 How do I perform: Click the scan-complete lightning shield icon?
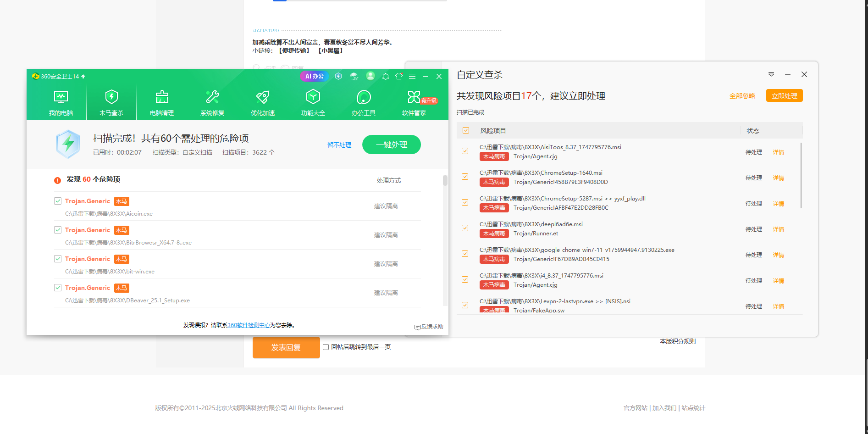[68, 144]
